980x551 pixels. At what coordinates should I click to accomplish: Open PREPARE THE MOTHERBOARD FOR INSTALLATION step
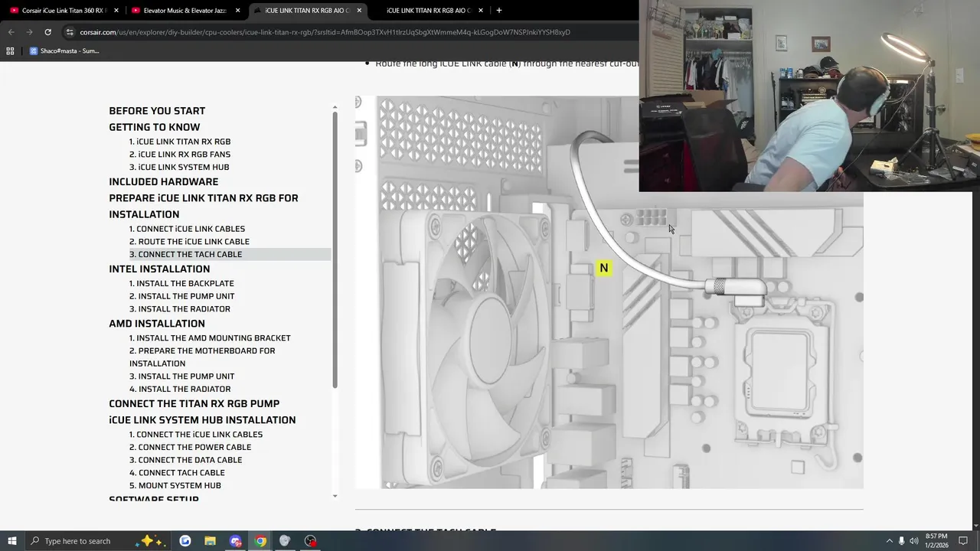point(202,357)
